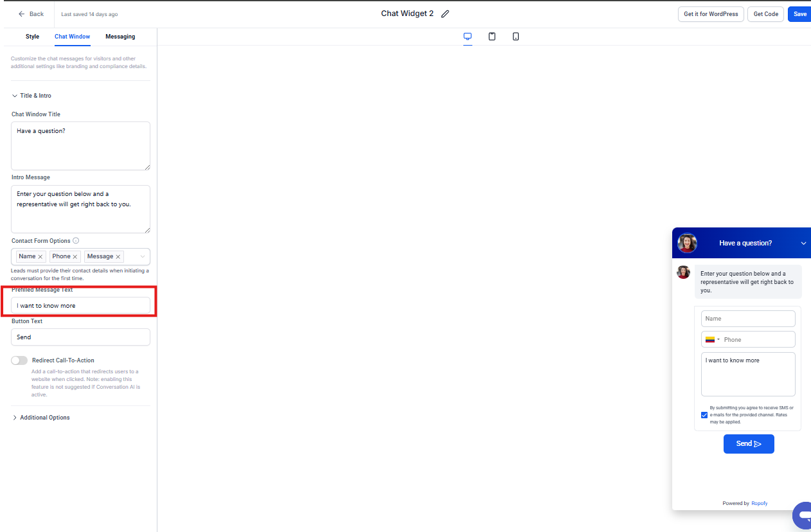The height and width of the screenshot is (532, 811).
Task: Click the info icon beside Contact Form Options
Action: [76, 241]
